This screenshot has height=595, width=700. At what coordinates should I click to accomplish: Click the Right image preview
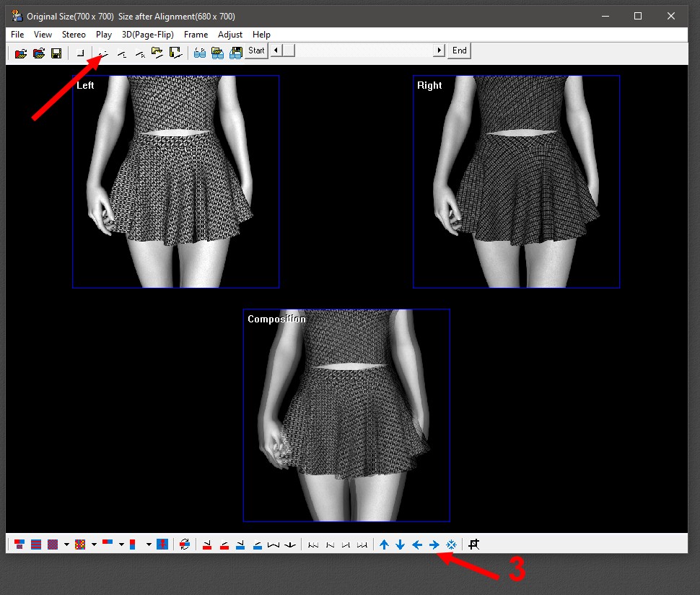[x=517, y=182]
